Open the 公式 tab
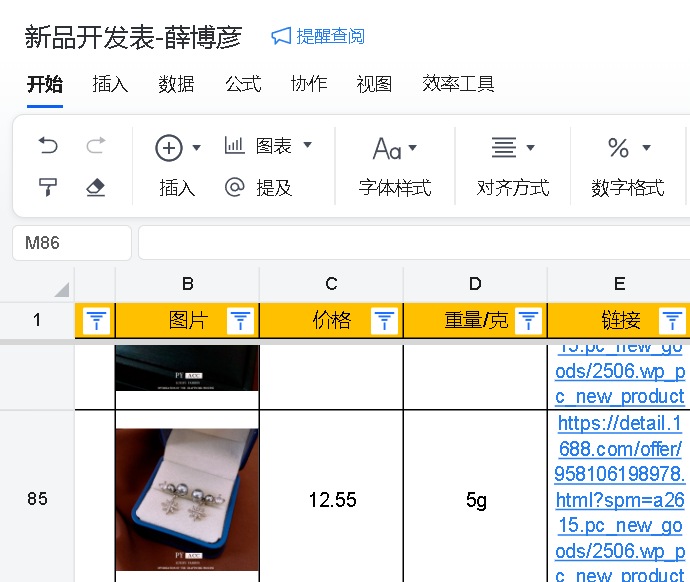The image size is (690, 582). (x=243, y=84)
